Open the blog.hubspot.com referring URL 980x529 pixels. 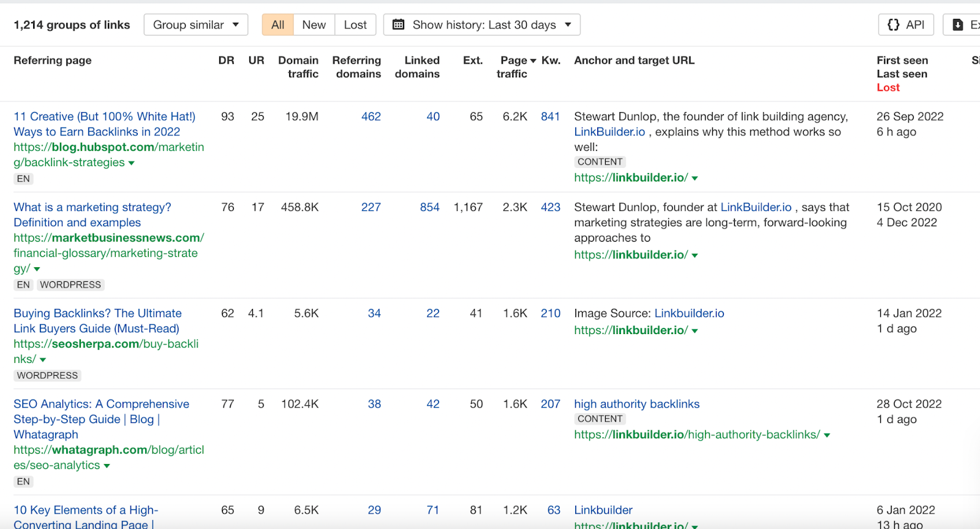pos(109,154)
